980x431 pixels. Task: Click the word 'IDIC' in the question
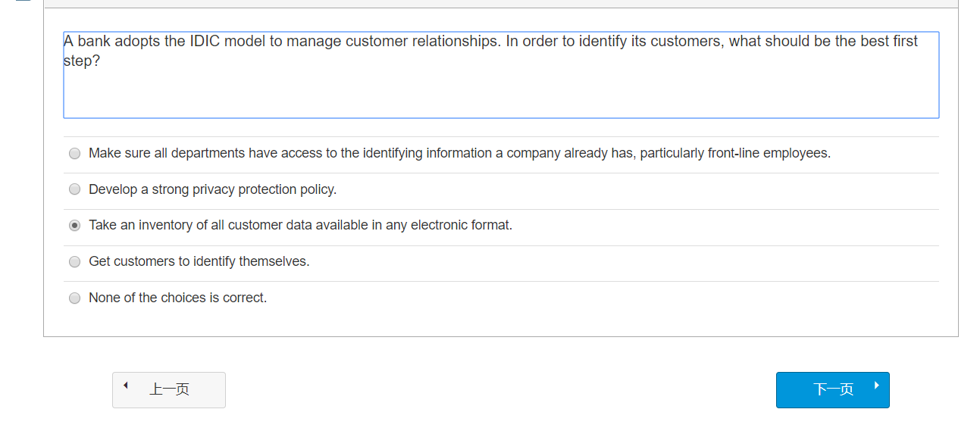(x=205, y=41)
